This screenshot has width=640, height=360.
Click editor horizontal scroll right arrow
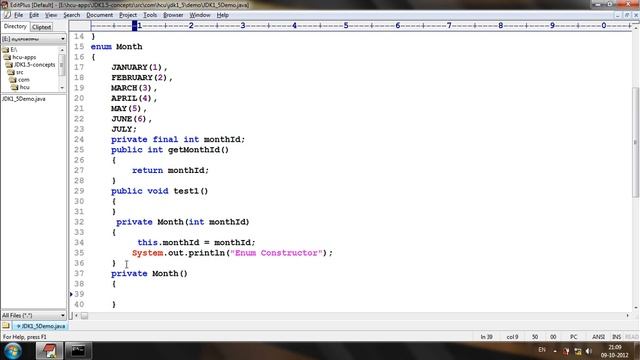point(627,316)
